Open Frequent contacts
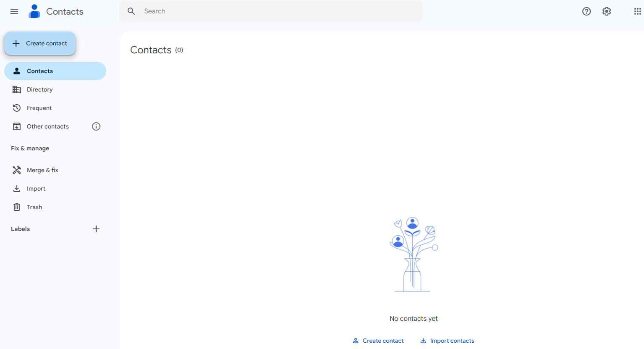The width and height of the screenshot is (644, 349). coord(55,108)
